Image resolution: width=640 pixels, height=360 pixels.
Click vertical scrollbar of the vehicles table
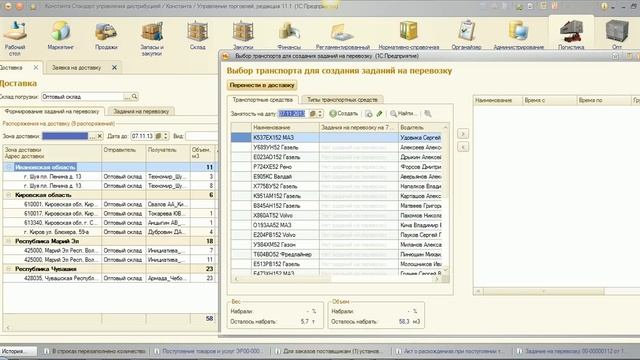(x=445, y=199)
